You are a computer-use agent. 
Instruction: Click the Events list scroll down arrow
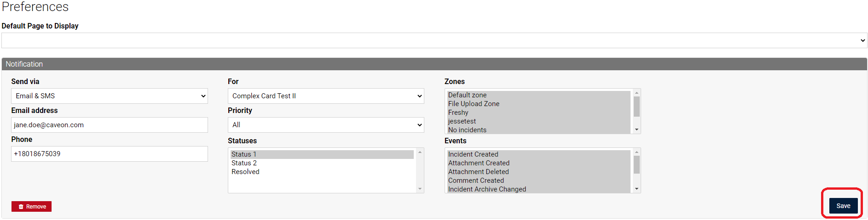(637, 189)
